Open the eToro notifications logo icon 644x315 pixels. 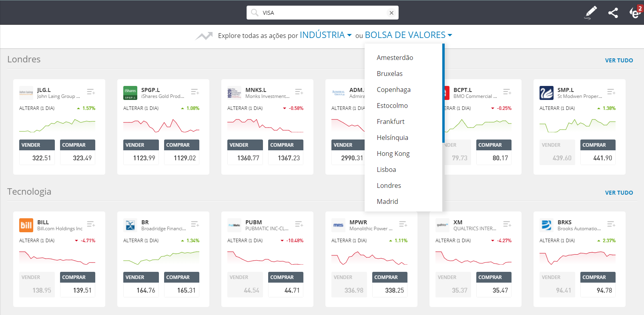coord(635,12)
